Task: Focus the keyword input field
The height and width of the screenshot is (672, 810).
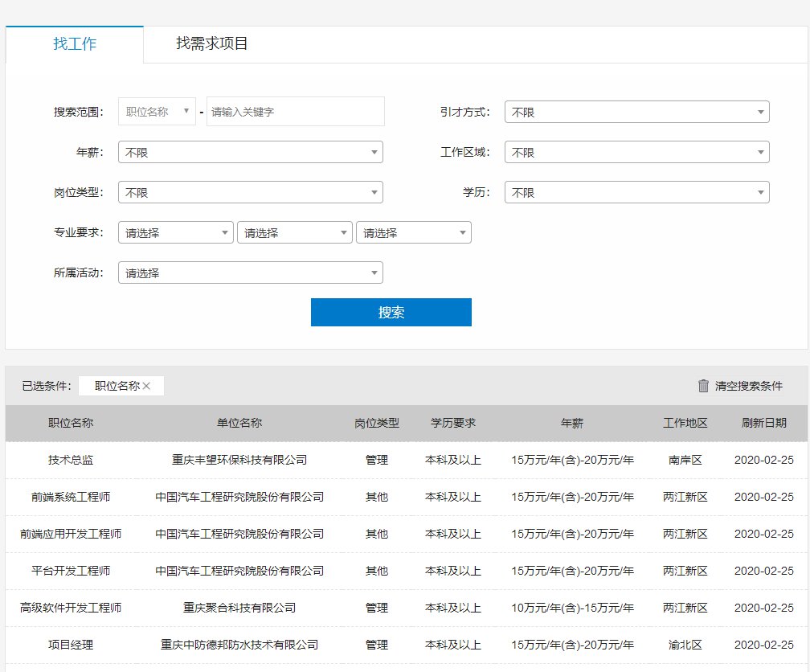Action: click(295, 112)
